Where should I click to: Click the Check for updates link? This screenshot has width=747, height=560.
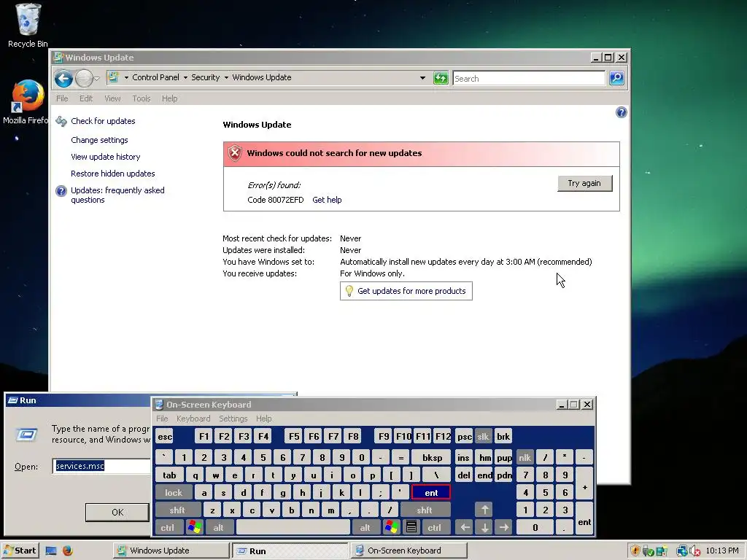click(x=103, y=121)
